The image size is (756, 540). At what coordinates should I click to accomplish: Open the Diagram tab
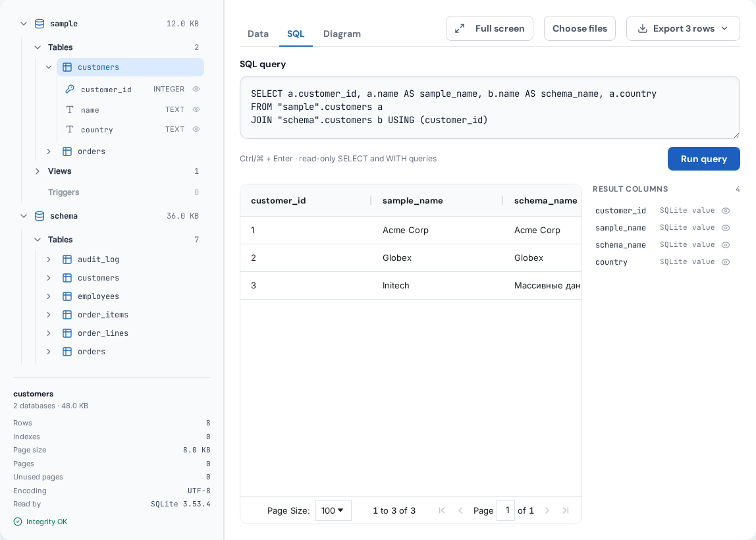(x=342, y=34)
